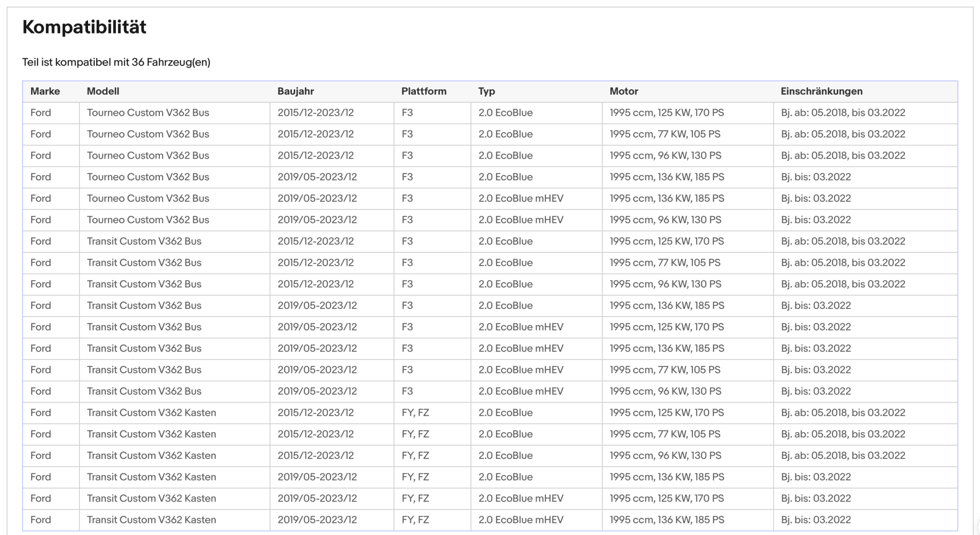Select Motor cell of Transit Kasten 96 KW row
The height and width of the screenshot is (535, 980).
688,456
